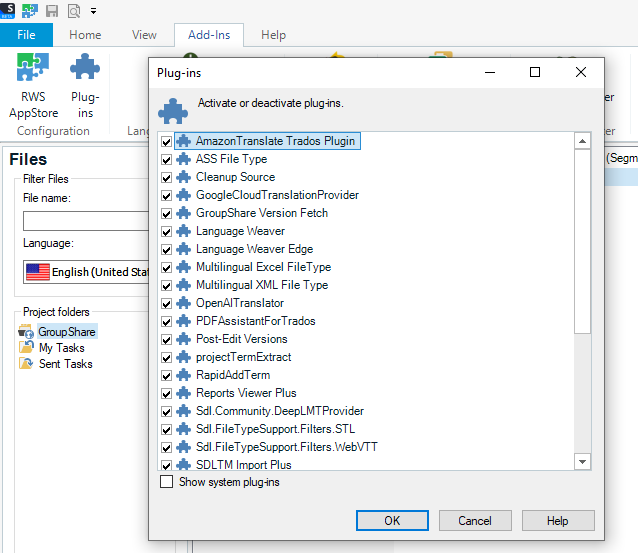638x553 pixels.
Task: Select the GroupShare project folder
Action: (x=67, y=332)
